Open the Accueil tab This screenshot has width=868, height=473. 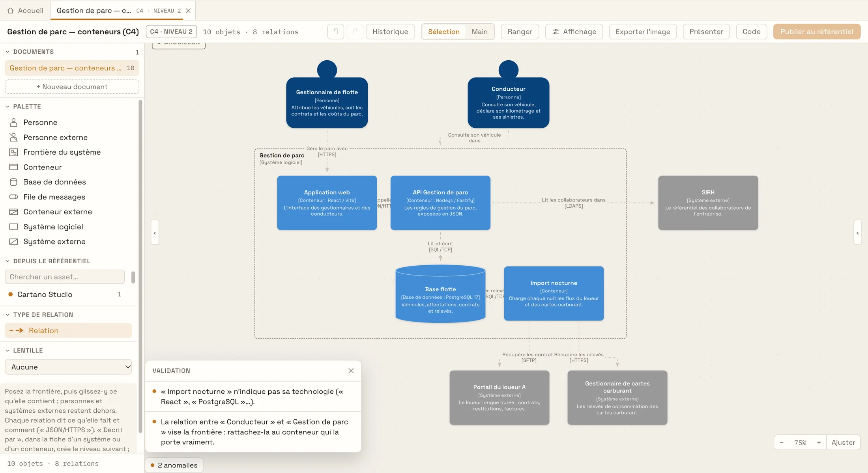point(25,11)
